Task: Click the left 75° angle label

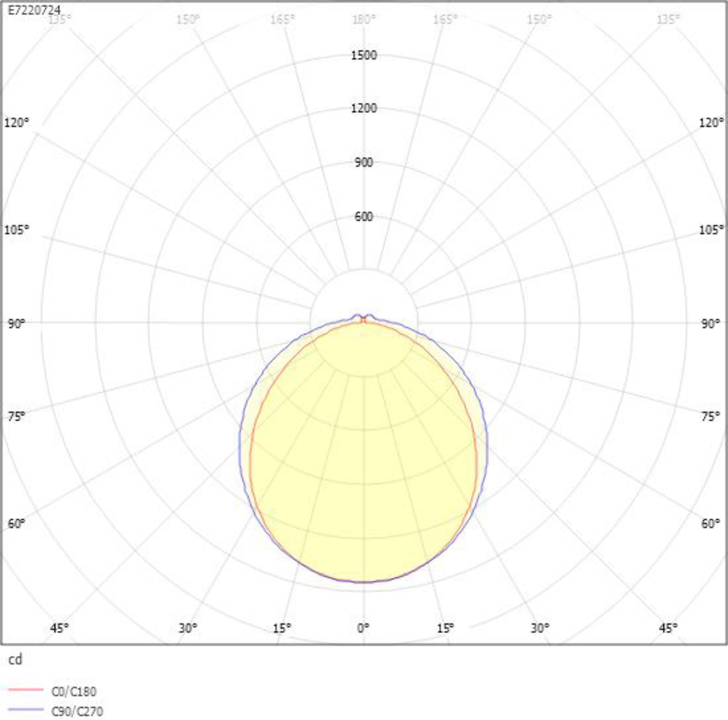Action: click(x=16, y=416)
